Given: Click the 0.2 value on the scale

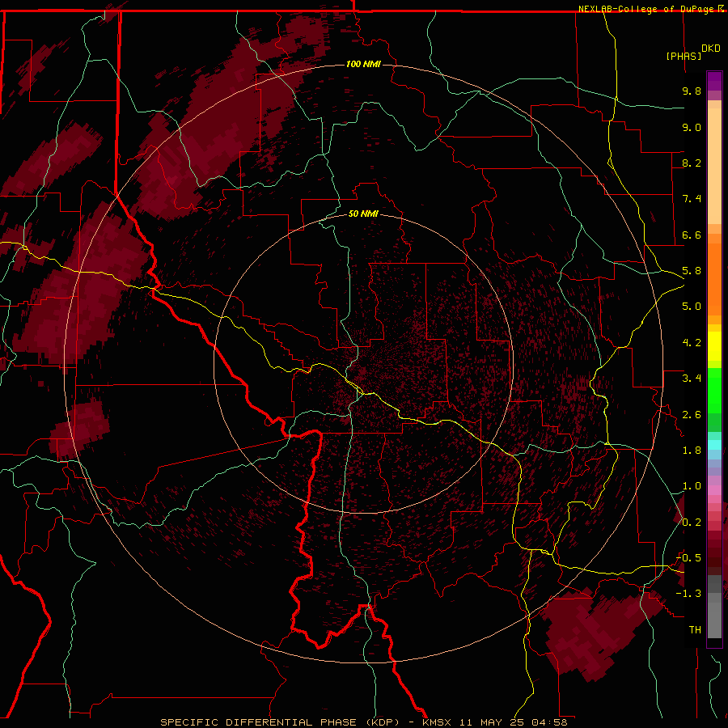Looking at the screenshot, I should pos(692,523).
